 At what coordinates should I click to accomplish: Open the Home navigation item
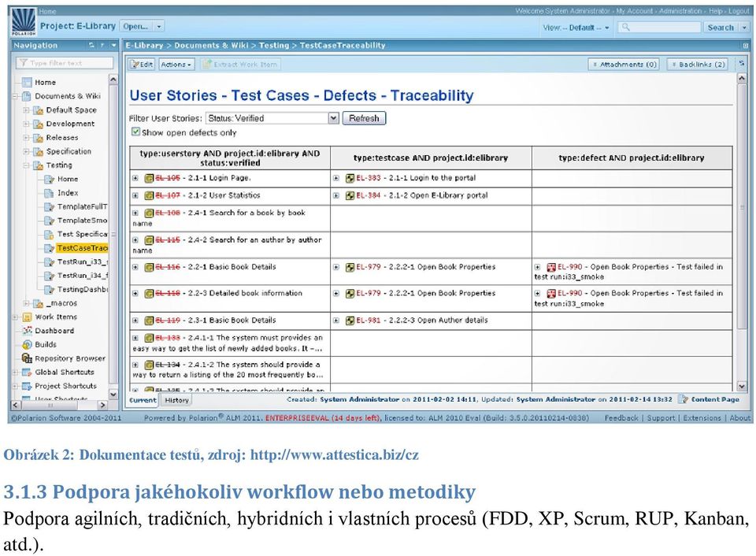pos(45,83)
